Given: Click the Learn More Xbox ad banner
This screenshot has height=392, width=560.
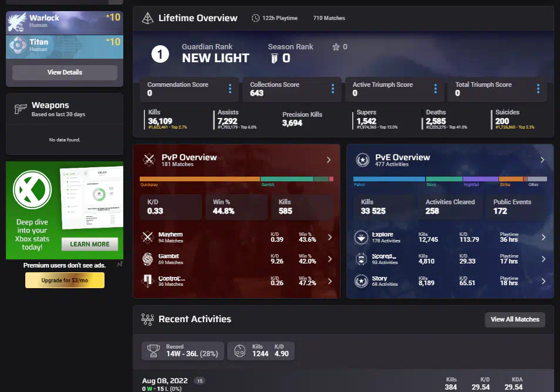Looking at the screenshot, I should click(x=89, y=244).
